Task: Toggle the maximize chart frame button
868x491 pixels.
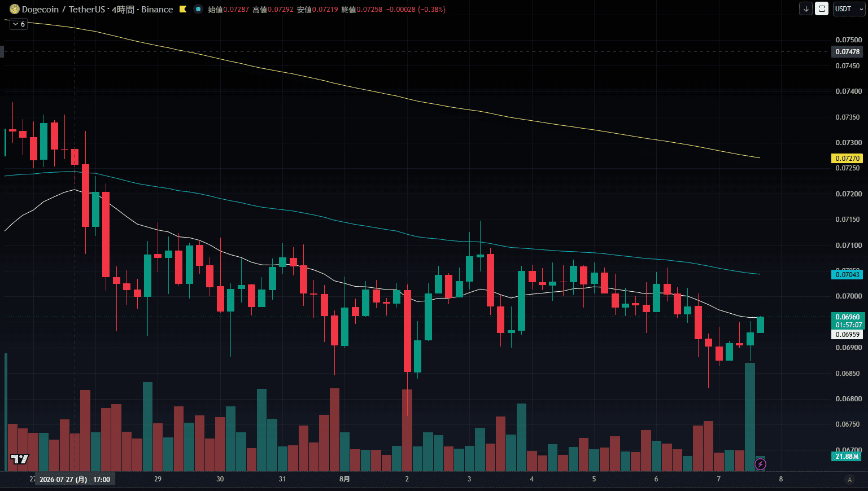Action: coord(822,9)
